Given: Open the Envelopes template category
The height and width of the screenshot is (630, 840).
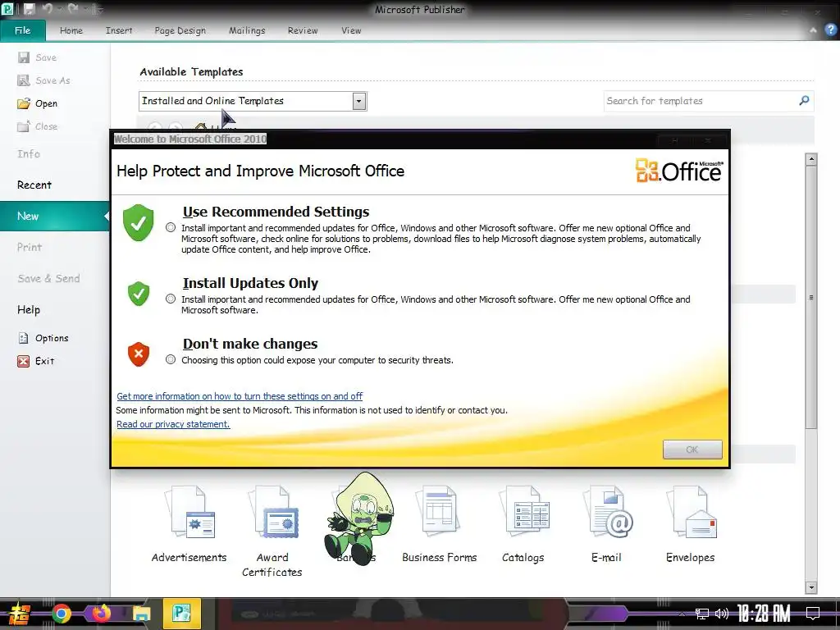Looking at the screenshot, I should tap(691, 525).
